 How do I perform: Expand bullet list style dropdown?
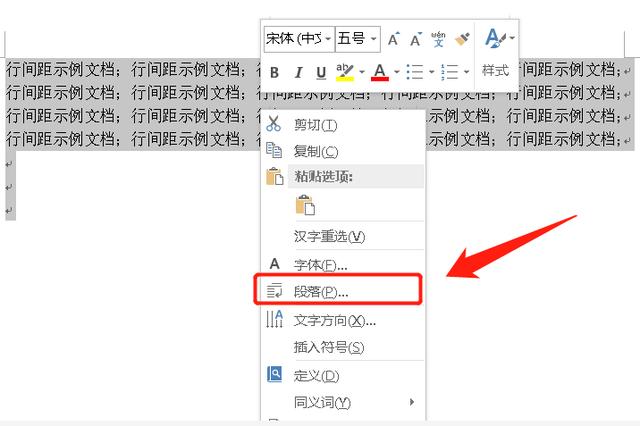(x=432, y=72)
